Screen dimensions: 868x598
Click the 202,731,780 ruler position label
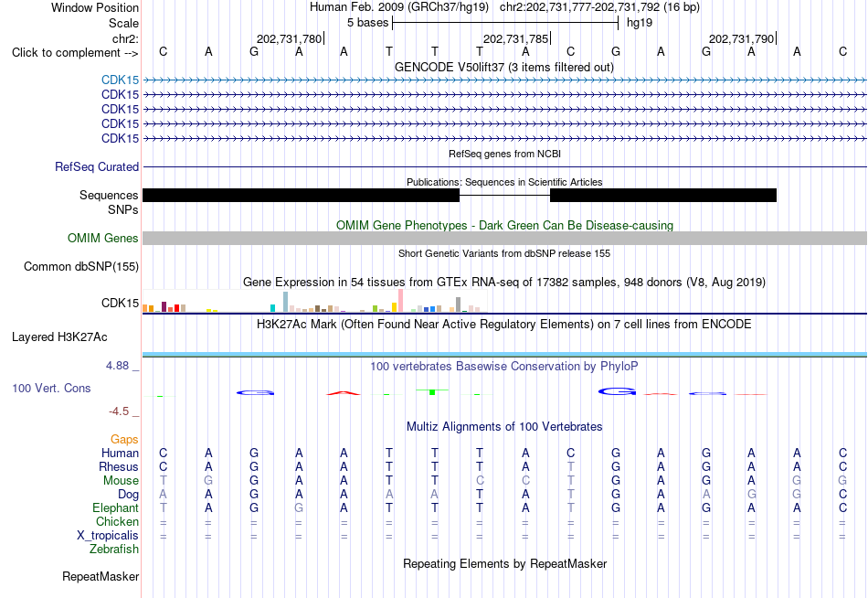coord(289,39)
